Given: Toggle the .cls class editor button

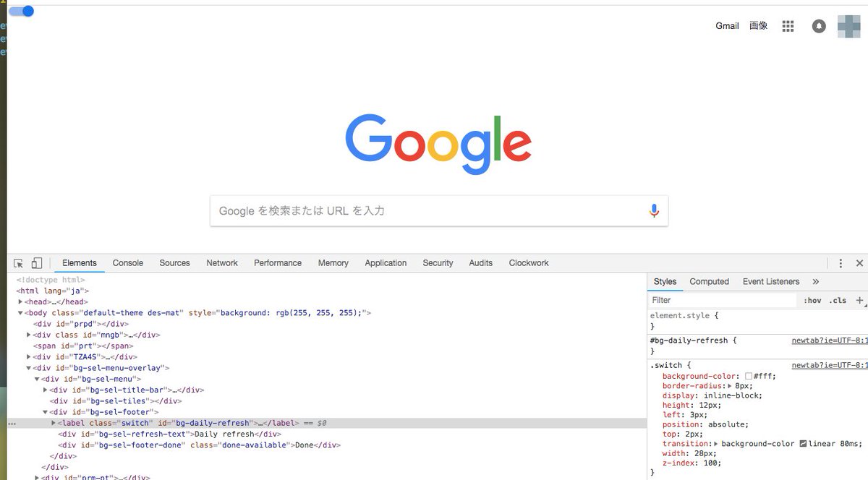Looking at the screenshot, I should coord(838,300).
